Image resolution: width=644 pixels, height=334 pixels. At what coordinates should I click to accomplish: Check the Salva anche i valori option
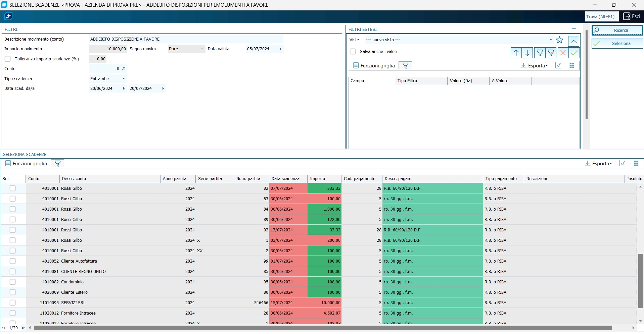(x=353, y=52)
